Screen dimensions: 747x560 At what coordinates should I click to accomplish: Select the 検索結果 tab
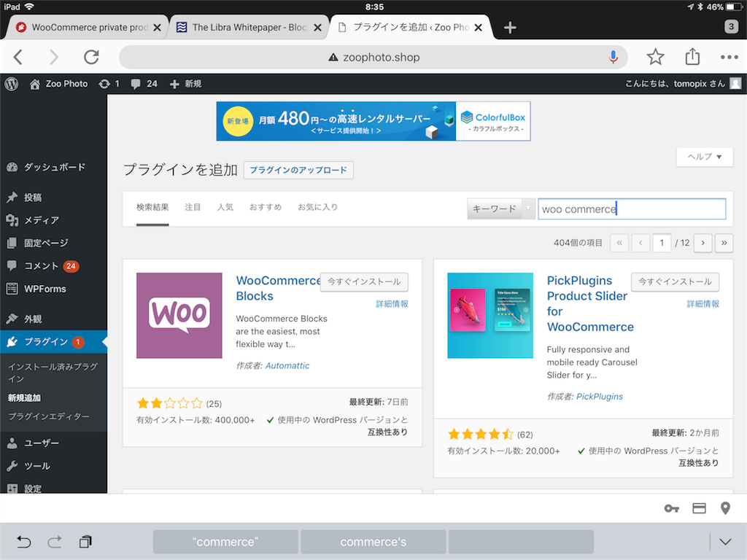point(152,207)
